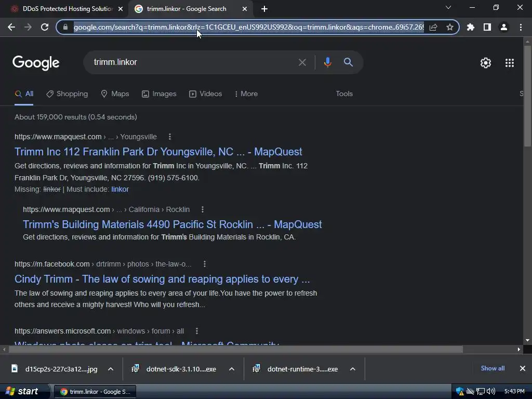Expand the More search filters
This screenshot has height=399, width=532.
tap(246, 94)
